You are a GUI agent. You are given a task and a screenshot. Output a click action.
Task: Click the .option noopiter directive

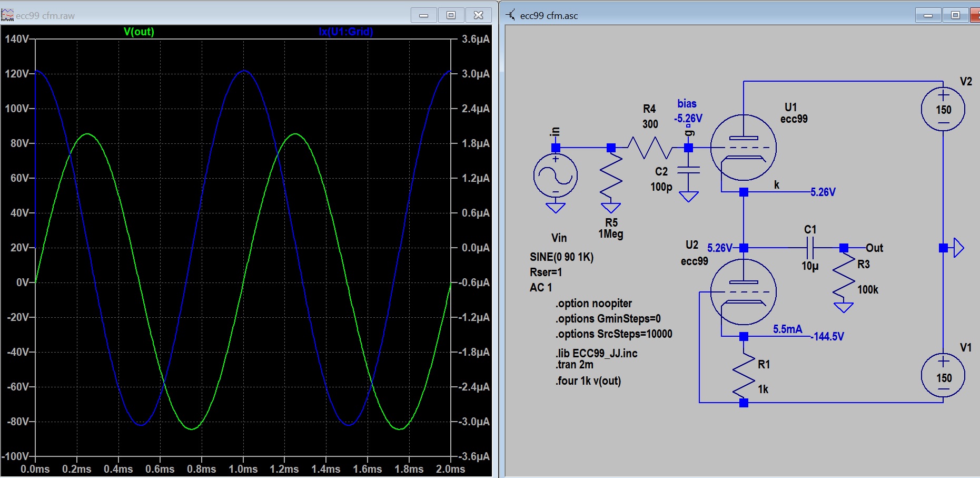point(593,304)
